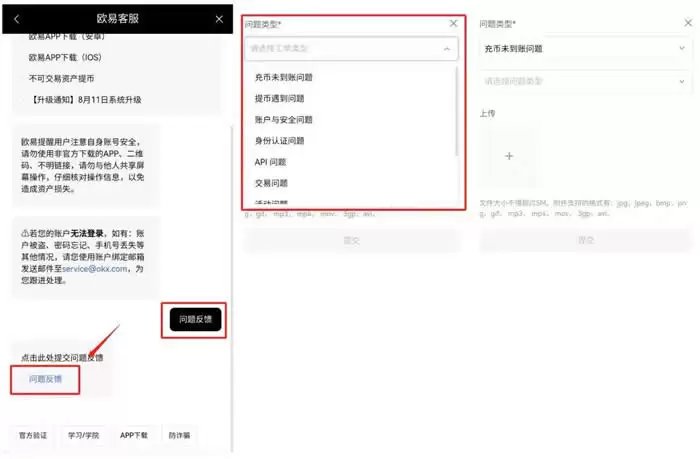Open the selected 充币未到账问题 dropdown
The height and width of the screenshot is (459, 700).
tap(585, 49)
